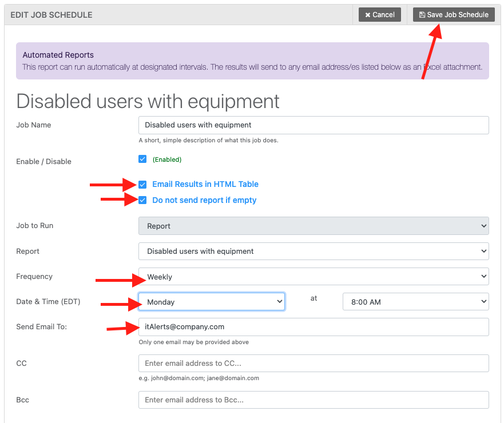Screen dimensions: 504x423
Task: Toggle the Email Results in HTML Table checkbox
Action: click(142, 184)
